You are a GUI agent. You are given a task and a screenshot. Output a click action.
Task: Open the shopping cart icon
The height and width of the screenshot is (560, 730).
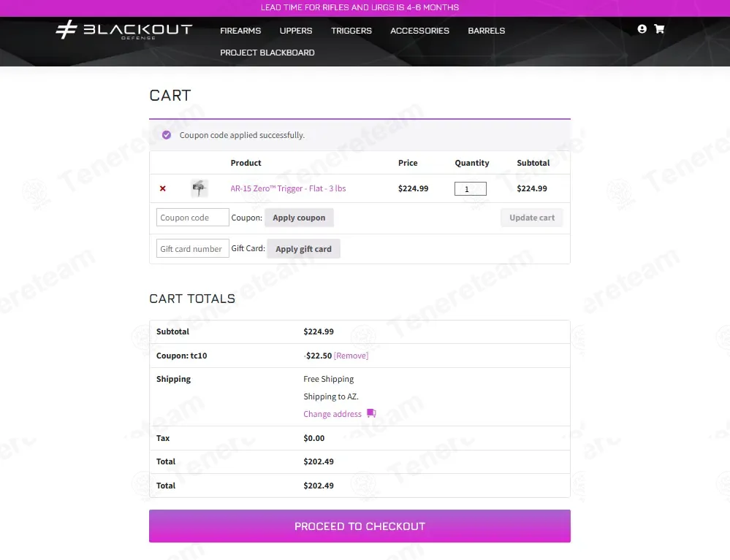tap(659, 29)
